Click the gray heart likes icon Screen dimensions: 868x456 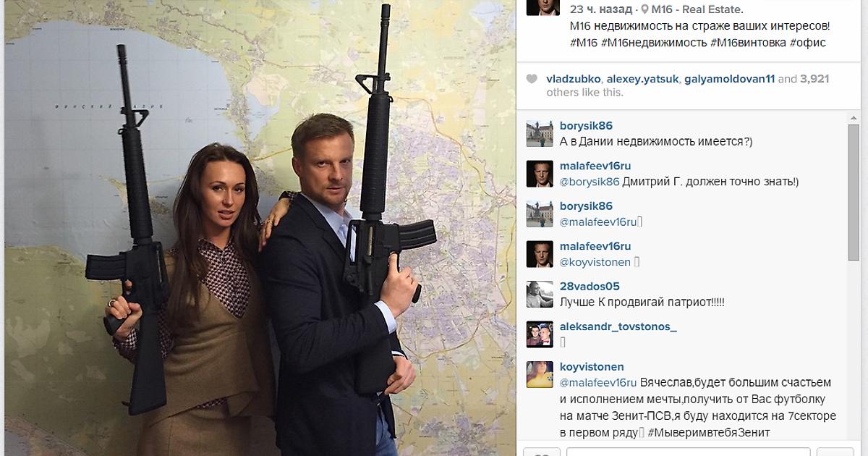coord(532,79)
